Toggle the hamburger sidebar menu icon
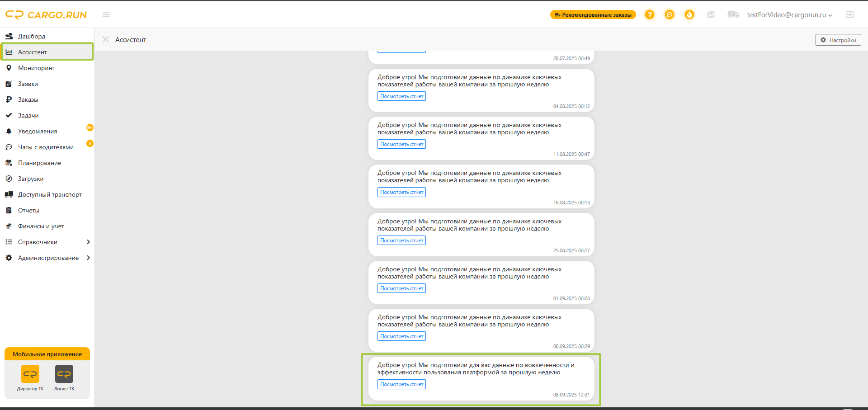 point(106,14)
